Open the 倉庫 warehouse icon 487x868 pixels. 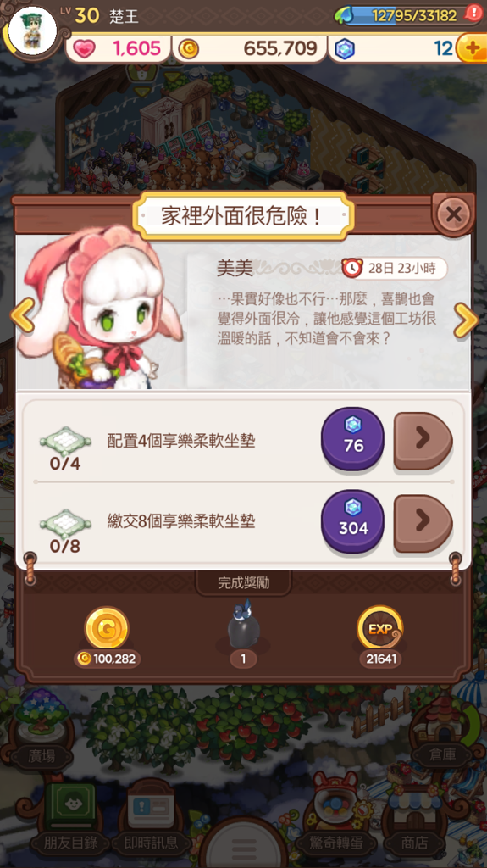(443, 731)
